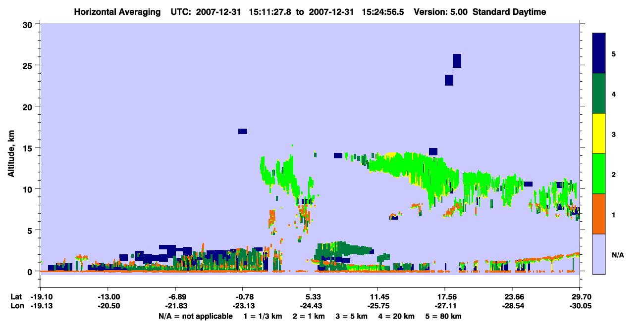Click the lavender N/A color bar segment
Image resolution: width=644 pixels, height=330 pixels.
tap(599, 254)
